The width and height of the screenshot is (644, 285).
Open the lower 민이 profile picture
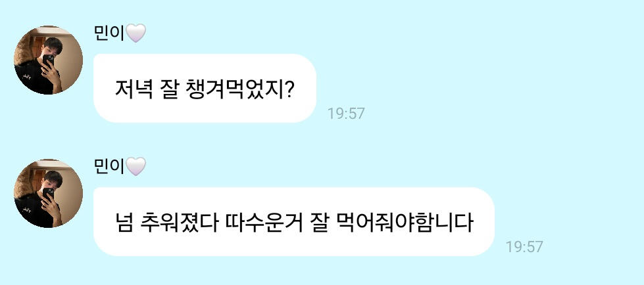click(49, 193)
